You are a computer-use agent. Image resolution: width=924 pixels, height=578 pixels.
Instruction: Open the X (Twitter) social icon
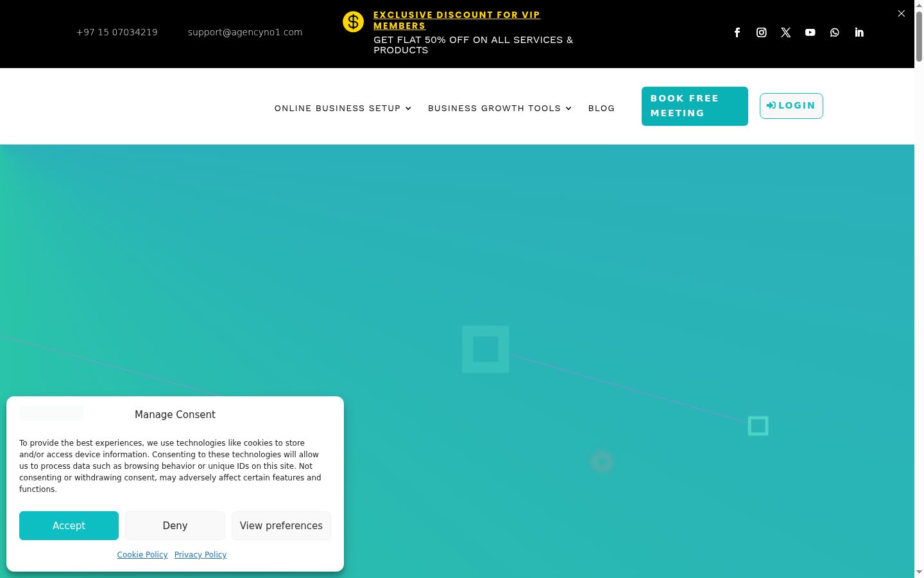(x=786, y=32)
